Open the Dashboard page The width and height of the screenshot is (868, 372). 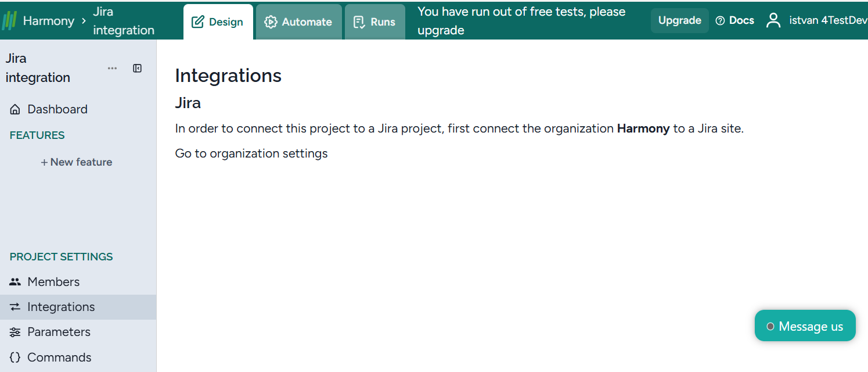[x=57, y=109]
